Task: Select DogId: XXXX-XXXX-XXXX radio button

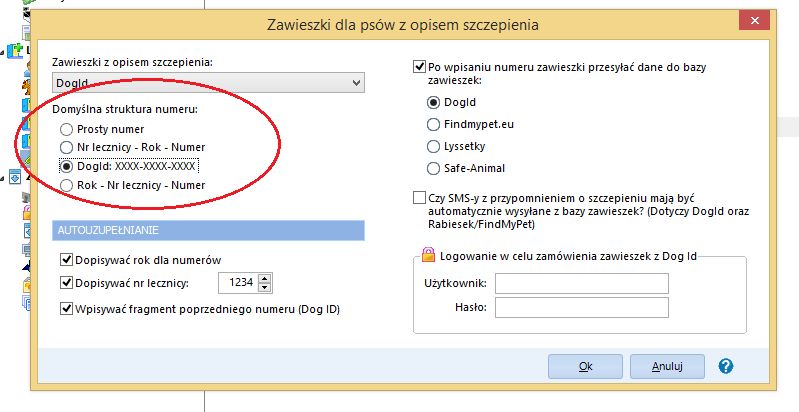Action: [66, 166]
